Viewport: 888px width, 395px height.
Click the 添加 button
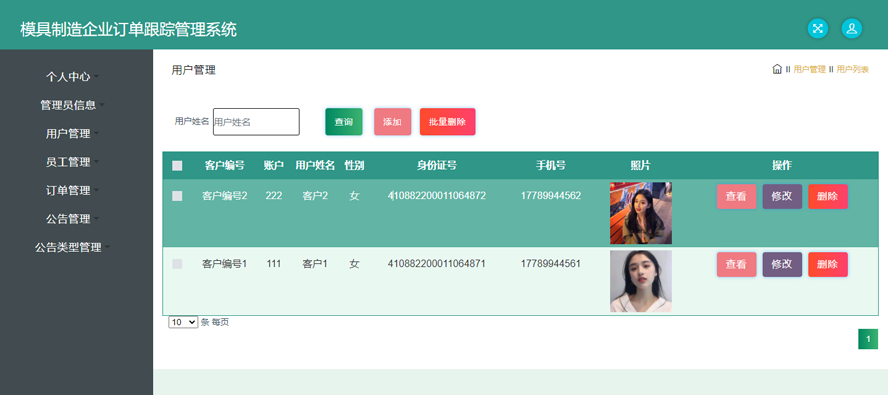pos(392,122)
